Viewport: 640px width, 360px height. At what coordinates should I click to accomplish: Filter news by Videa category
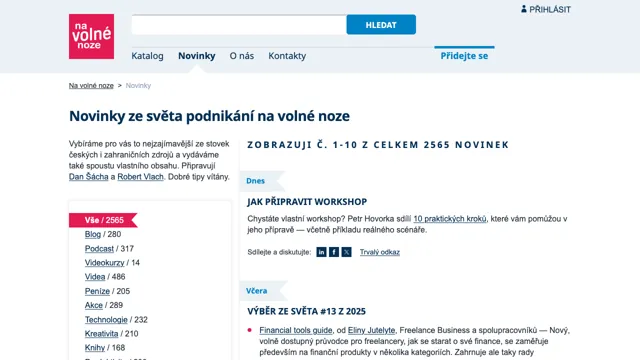(x=95, y=277)
